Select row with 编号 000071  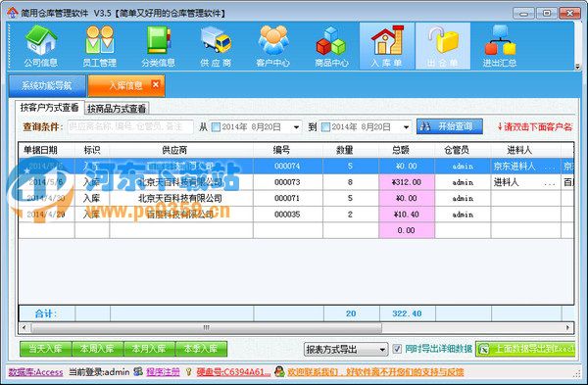[296, 198]
